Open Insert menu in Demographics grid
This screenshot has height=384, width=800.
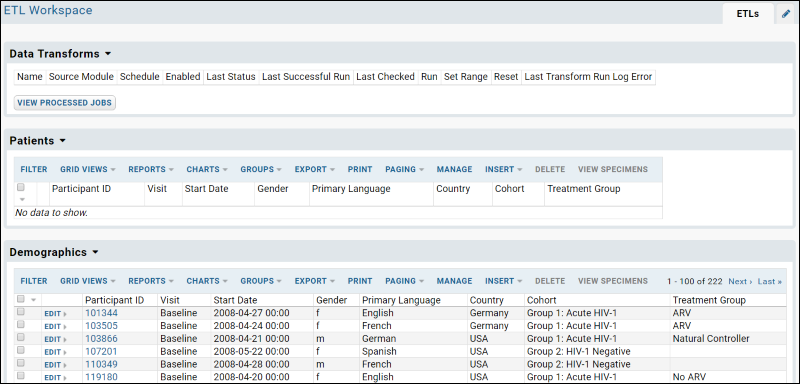click(x=504, y=281)
